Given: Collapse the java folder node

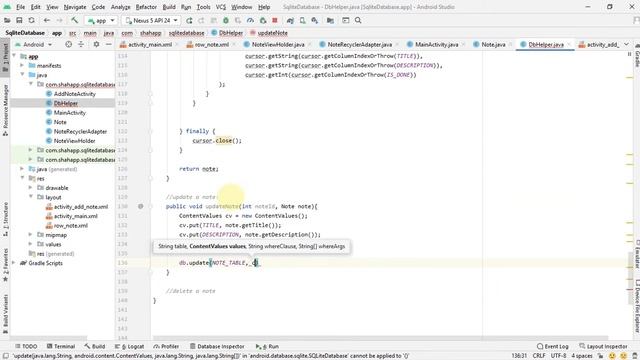Looking at the screenshot, I should (22, 75).
